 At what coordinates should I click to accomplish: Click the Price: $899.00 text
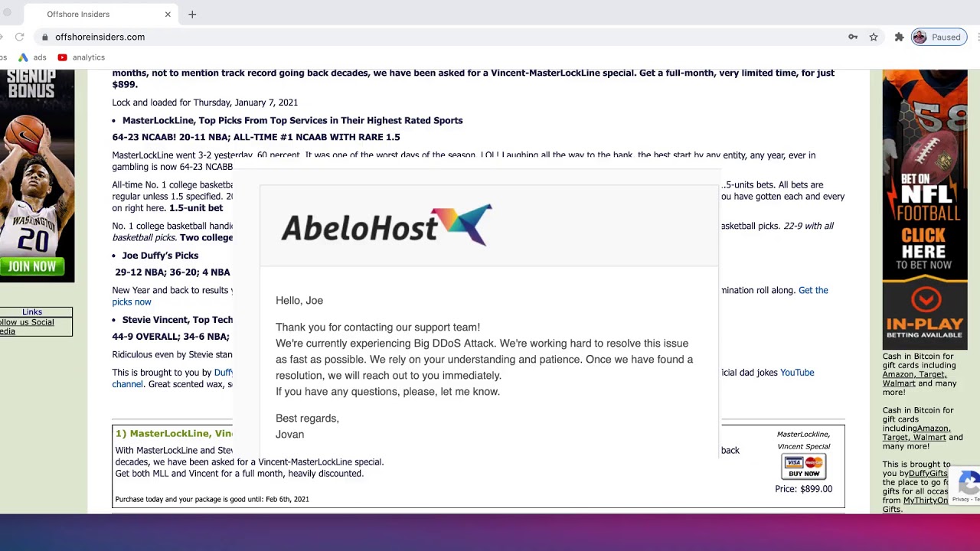[803, 488]
